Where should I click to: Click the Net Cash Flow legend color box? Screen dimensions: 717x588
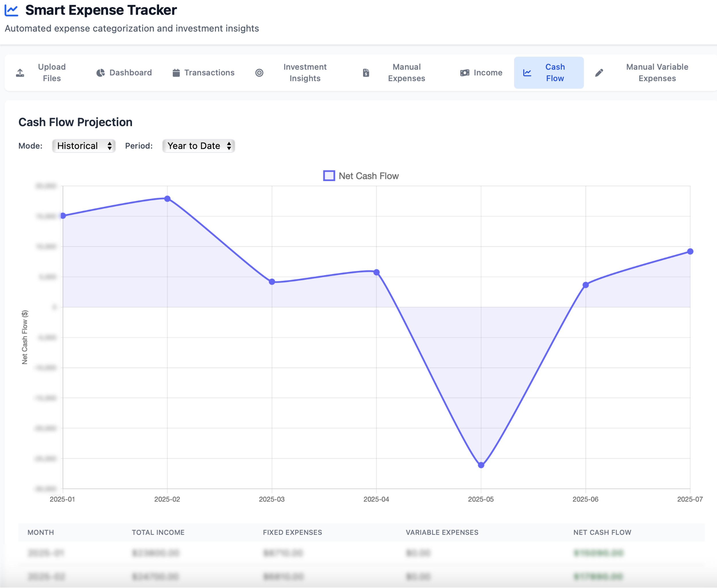point(329,176)
